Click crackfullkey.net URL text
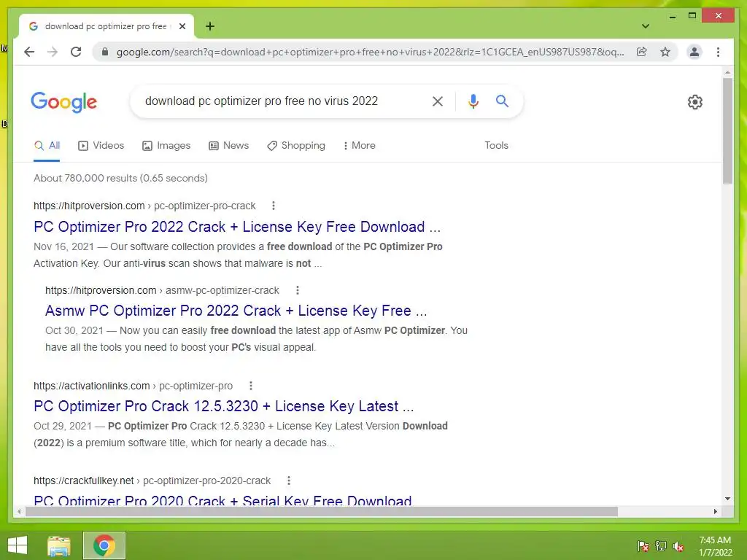747x560 pixels. [152, 481]
